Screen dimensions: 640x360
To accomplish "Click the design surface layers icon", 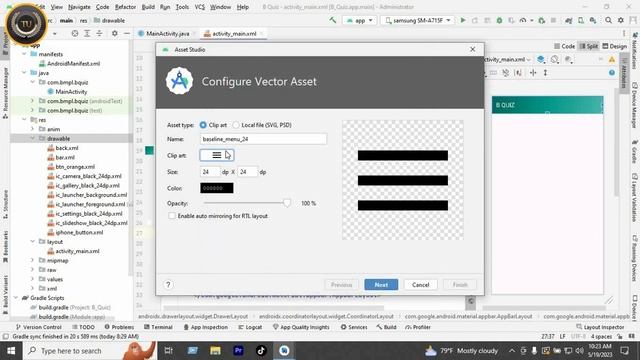I will coord(541,60).
